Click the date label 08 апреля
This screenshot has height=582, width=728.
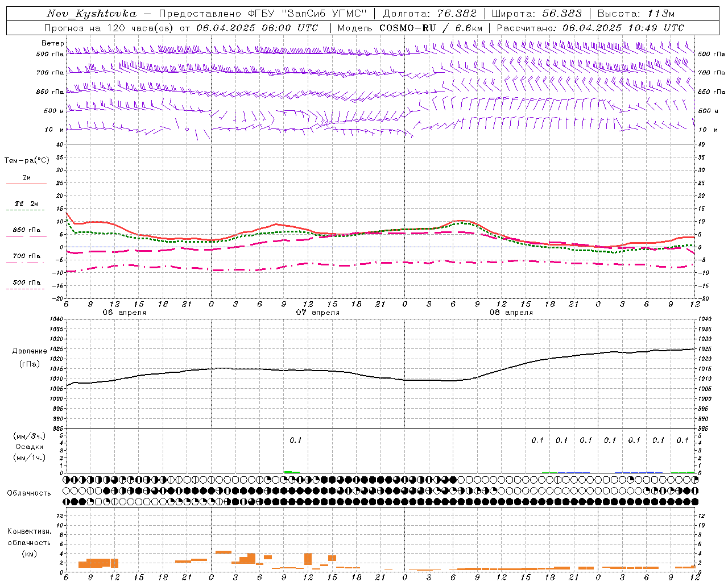click(x=511, y=313)
